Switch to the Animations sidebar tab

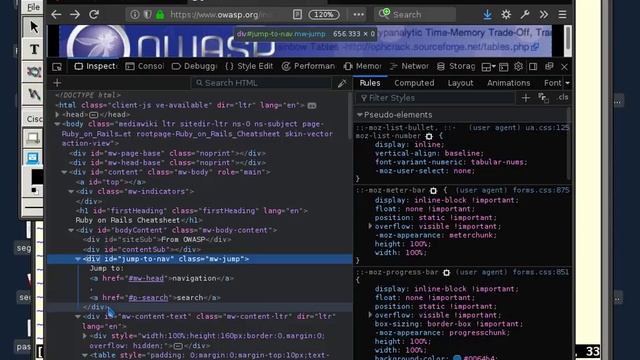coord(508,83)
